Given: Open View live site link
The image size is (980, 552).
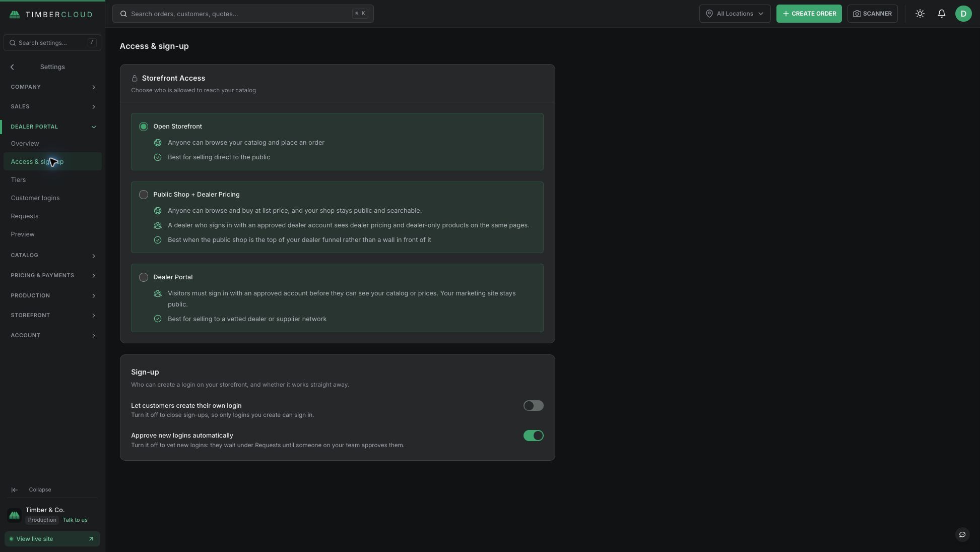Looking at the screenshot, I should [52, 539].
